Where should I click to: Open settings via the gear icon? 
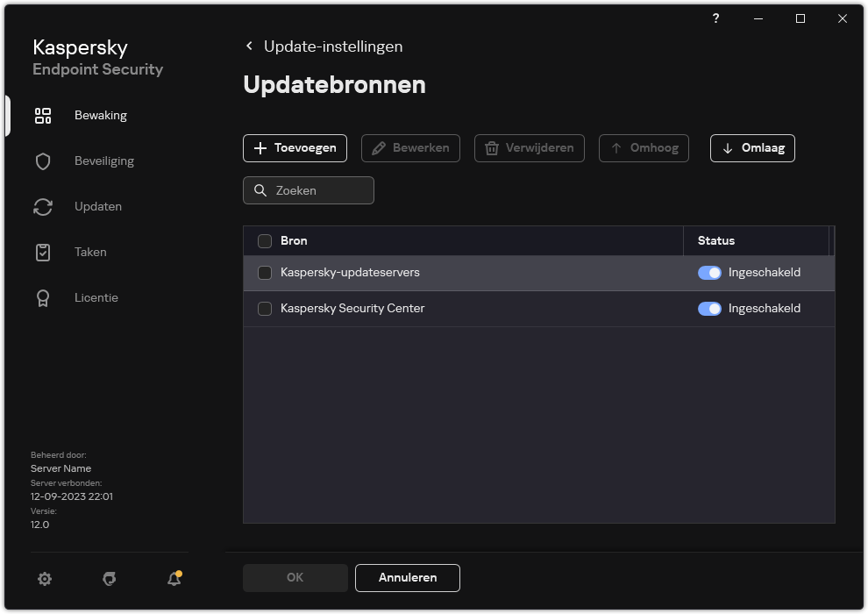[x=45, y=579]
